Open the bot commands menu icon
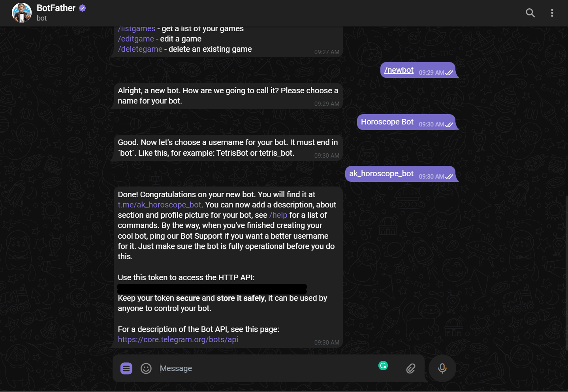The image size is (568, 392). tap(126, 368)
